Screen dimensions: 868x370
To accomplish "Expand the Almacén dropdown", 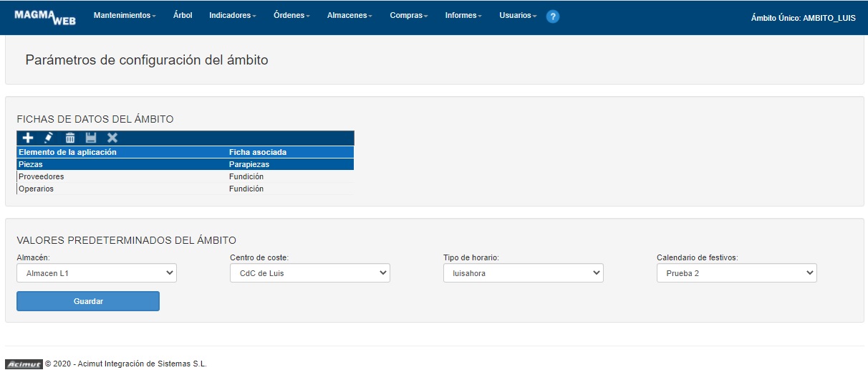I will (97, 273).
